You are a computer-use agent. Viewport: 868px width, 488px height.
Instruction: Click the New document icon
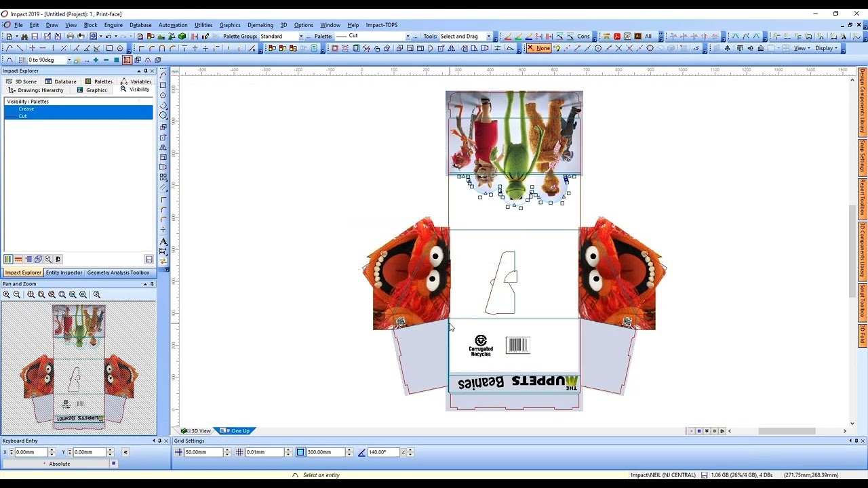coord(9,36)
